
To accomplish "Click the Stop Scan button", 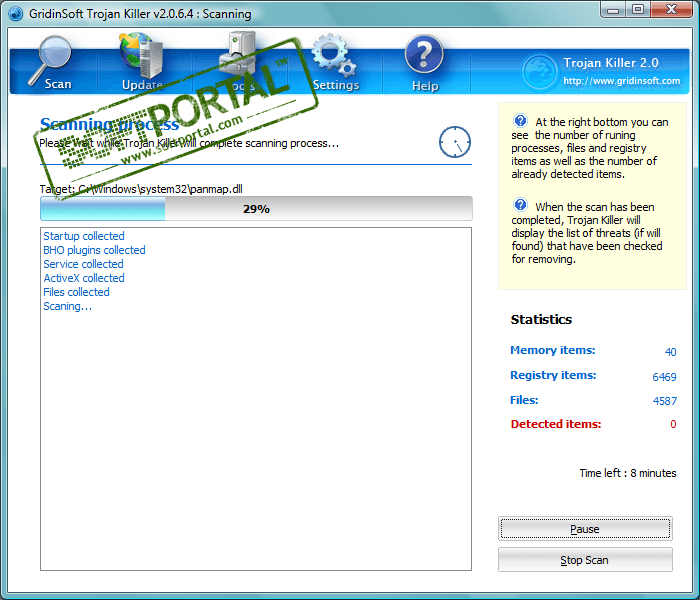I will tap(585, 559).
